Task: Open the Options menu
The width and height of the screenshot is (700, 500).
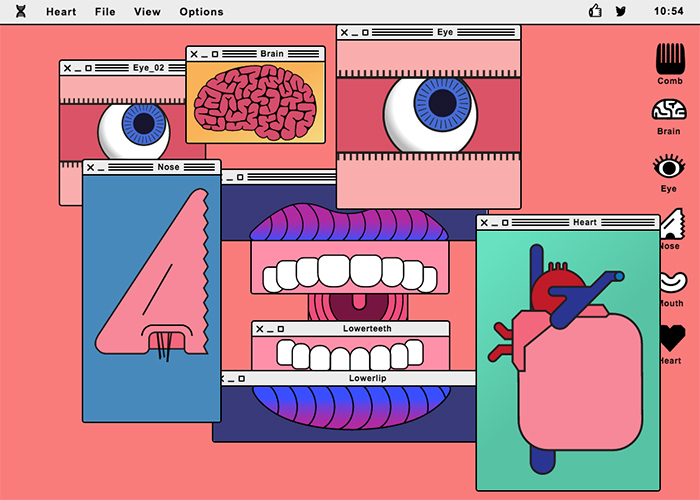Action: [201, 12]
